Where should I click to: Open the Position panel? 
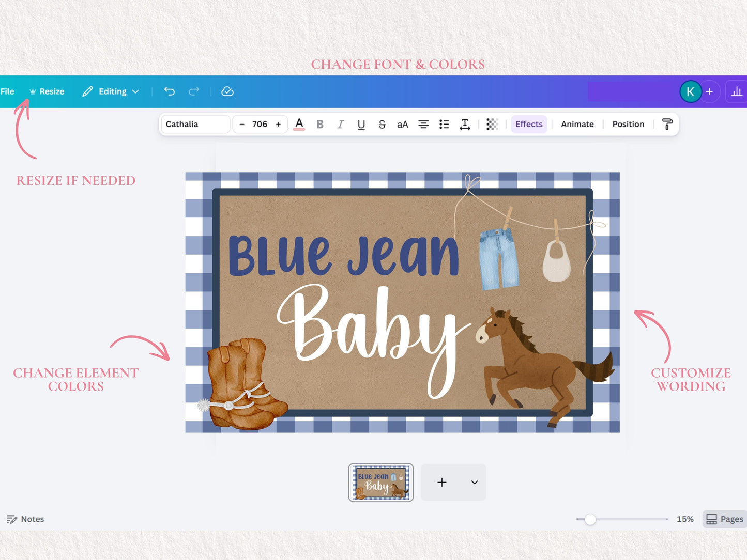pyautogui.click(x=628, y=124)
